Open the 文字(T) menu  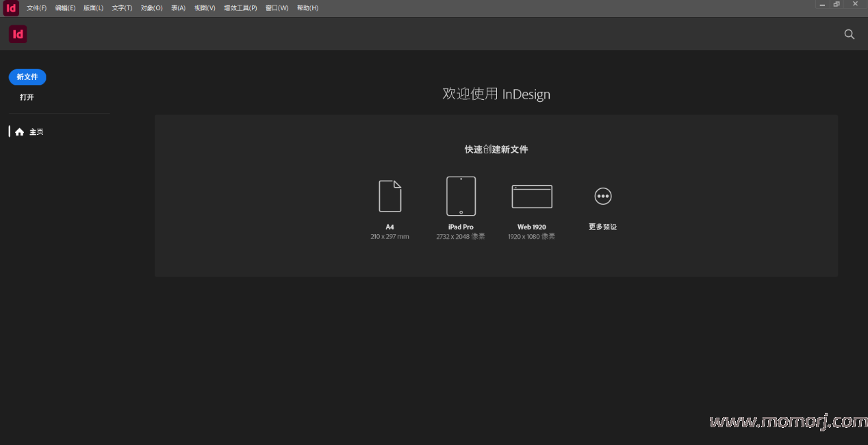(122, 8)
